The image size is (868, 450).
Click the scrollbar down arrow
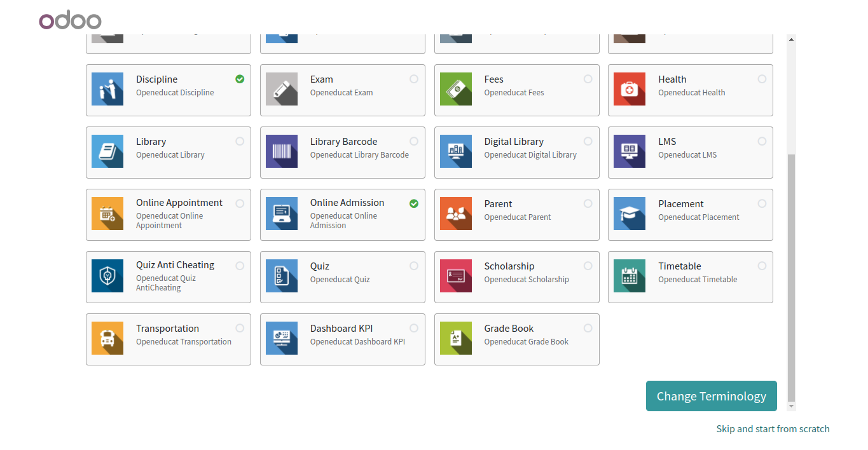pyautogui.click(x=791, y=406)
